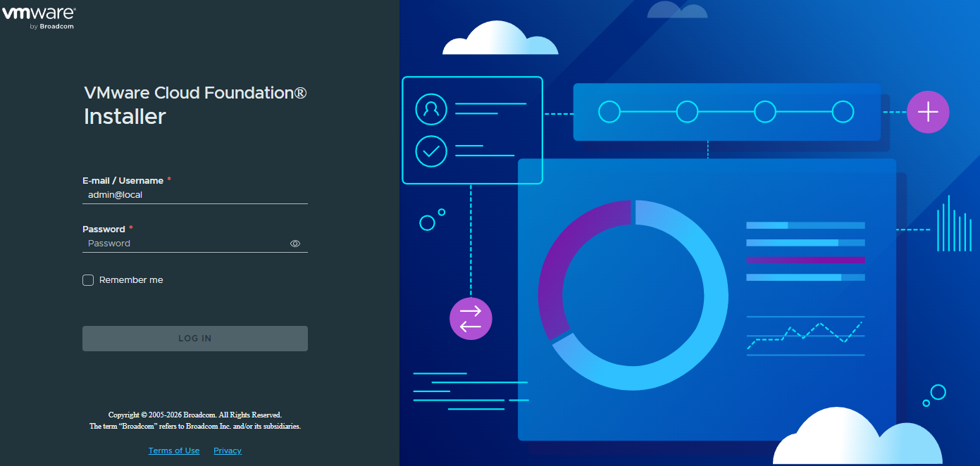
Task: Tick the Remember me checkbox
Action: pyautogui.click(x=88, y=280)
